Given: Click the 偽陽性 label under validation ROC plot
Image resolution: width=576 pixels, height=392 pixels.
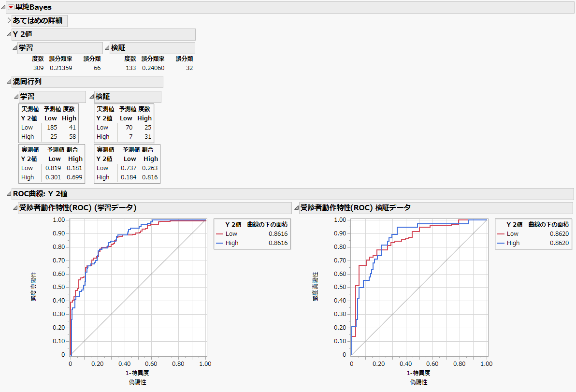Looking at the screenshot, I should (x=418, y=382).
